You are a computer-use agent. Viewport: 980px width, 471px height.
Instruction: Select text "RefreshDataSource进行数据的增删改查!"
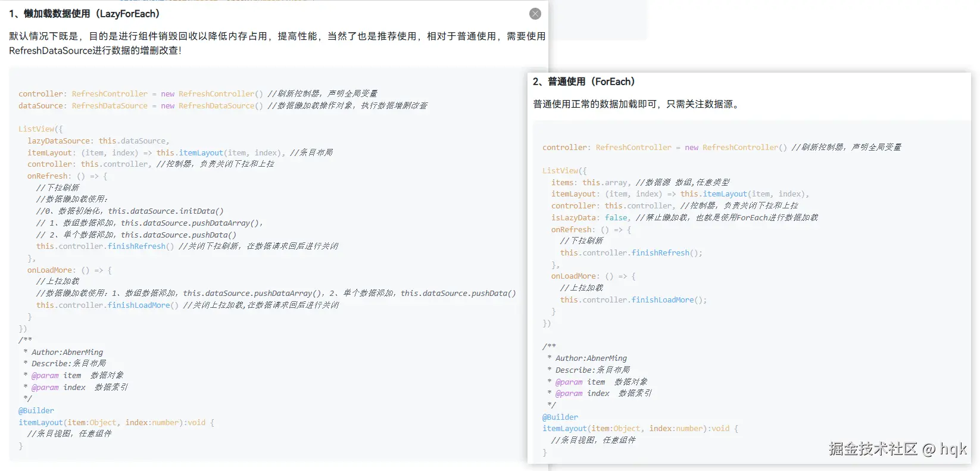[x=95, y=51]
